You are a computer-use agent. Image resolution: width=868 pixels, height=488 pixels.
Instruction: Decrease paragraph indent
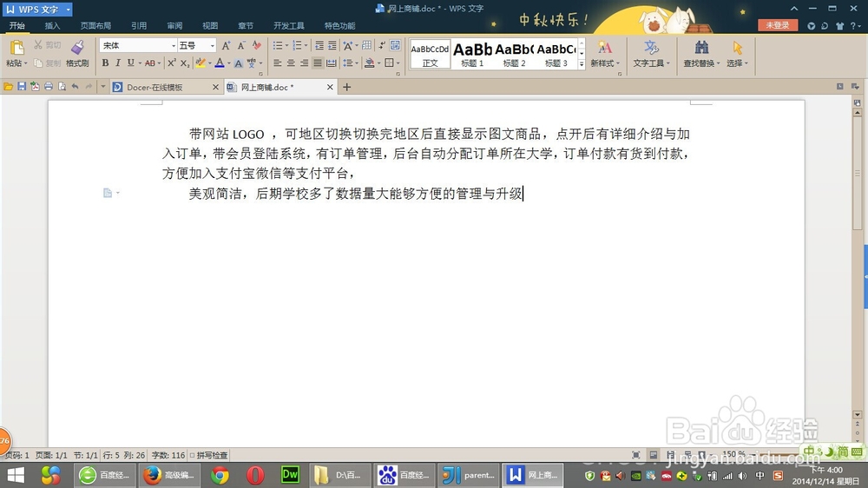[319, 45]
